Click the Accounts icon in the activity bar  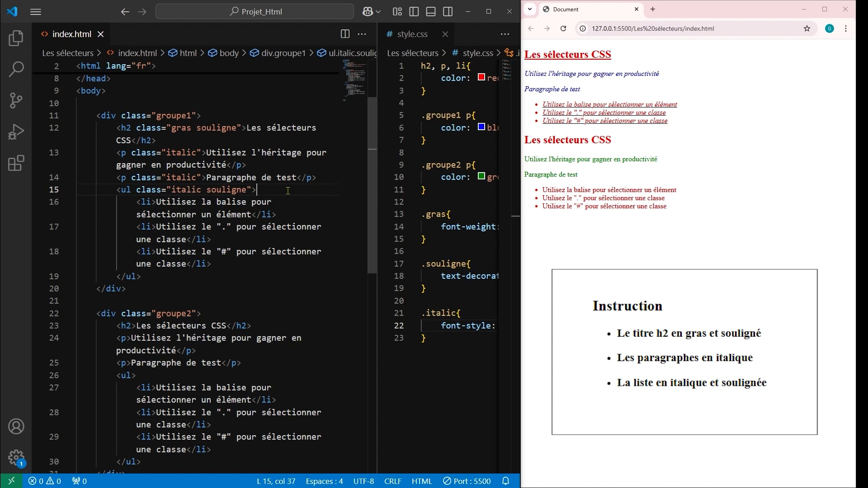pyautogui.click(x=16, y=426)
